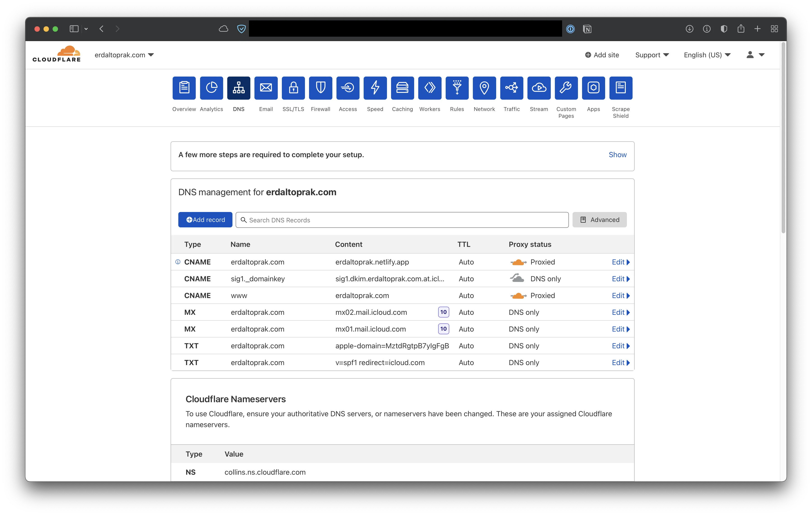
Task: Click the Safari share icon
Action: [x=740, y=29]
